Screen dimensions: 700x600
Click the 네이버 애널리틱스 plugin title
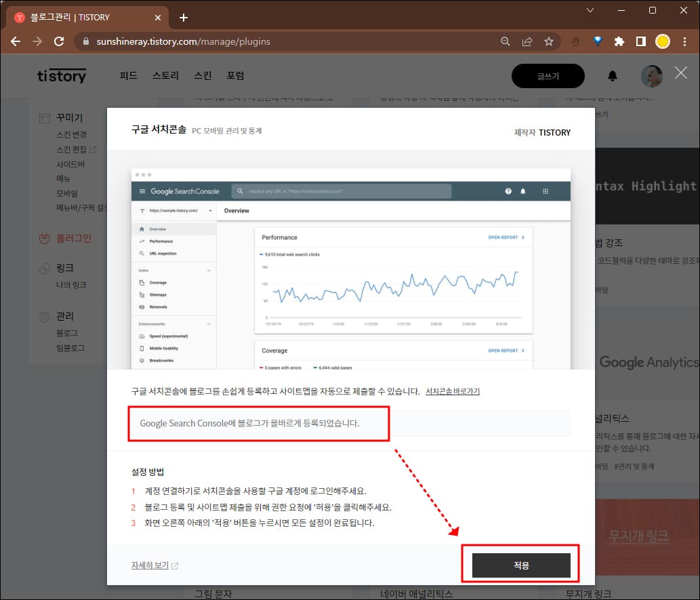point(417,594)
